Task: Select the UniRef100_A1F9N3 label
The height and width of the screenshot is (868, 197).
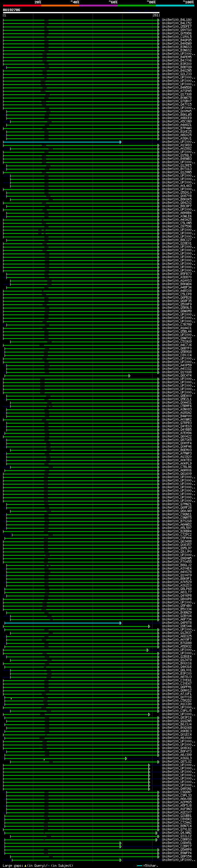Action: pos(177,809)
